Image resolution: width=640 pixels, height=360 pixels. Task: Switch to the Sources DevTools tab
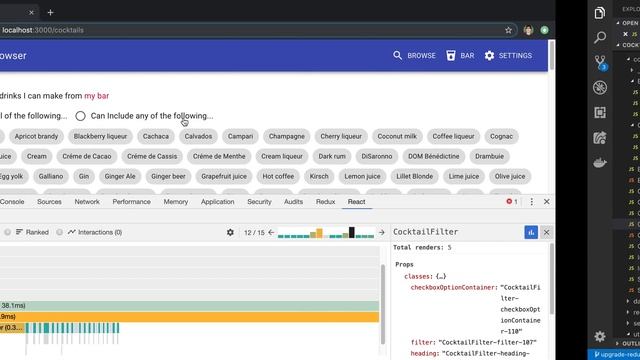coord(49,202)
